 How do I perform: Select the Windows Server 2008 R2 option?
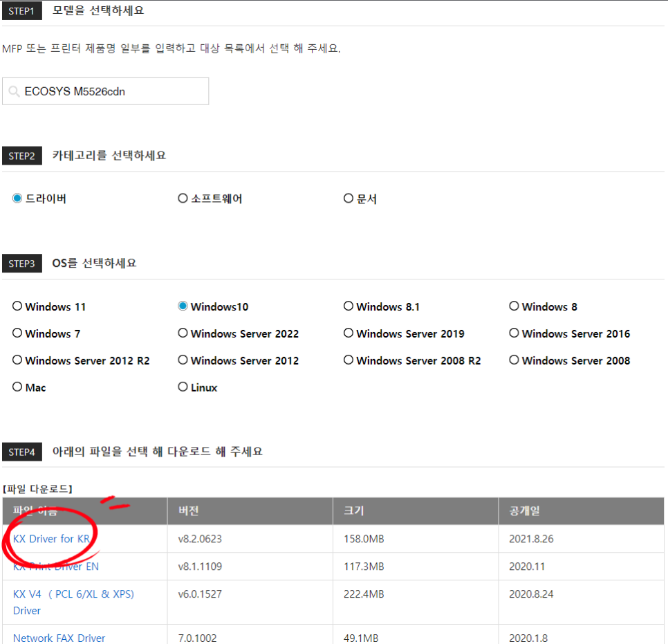[349, 360]
